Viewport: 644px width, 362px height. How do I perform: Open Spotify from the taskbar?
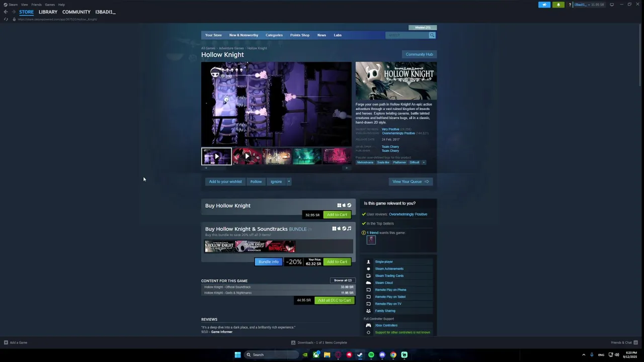(x=371, y=354)
